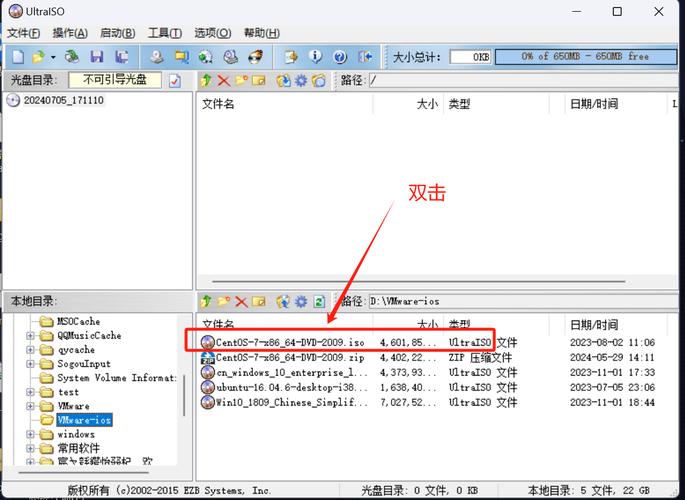Show image info via the blue 'i' icon
Viewport: 685px width, 500px height.
click(315, 57)
